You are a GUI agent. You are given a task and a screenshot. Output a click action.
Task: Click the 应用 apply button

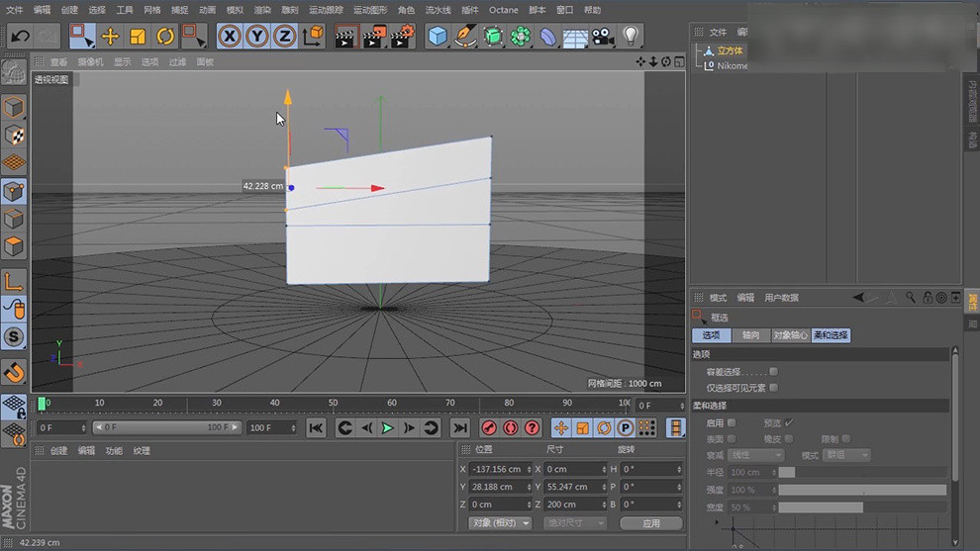(650, 522)
